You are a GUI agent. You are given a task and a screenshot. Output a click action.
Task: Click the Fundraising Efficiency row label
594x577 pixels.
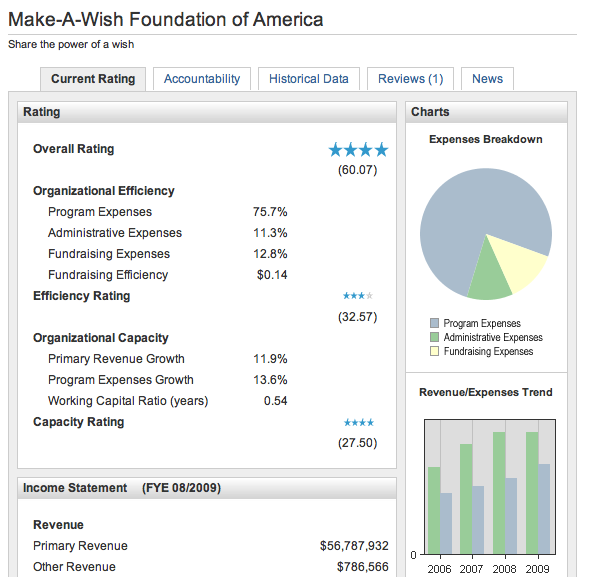click(108, 275)
